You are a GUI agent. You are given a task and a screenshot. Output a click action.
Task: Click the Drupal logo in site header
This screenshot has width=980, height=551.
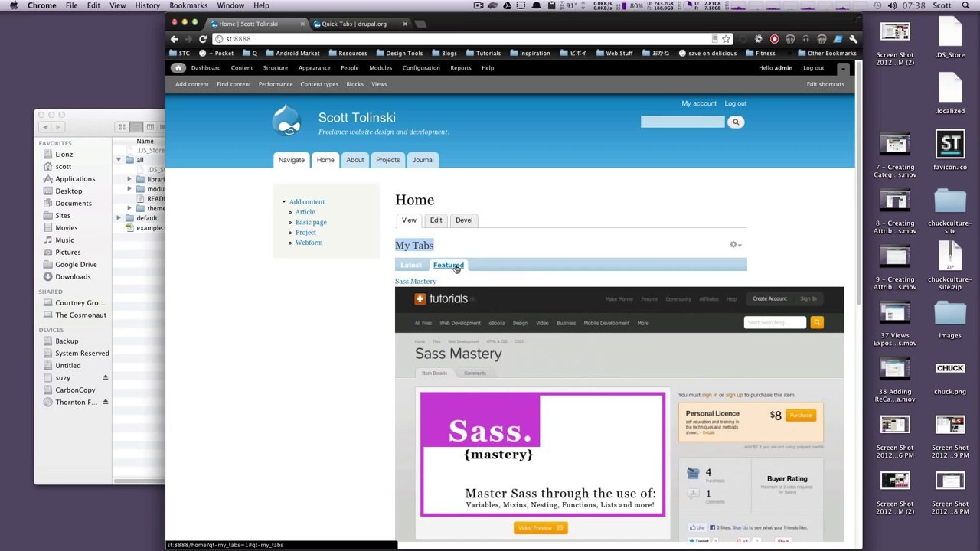pyautogui.click(x=287, y=121)
